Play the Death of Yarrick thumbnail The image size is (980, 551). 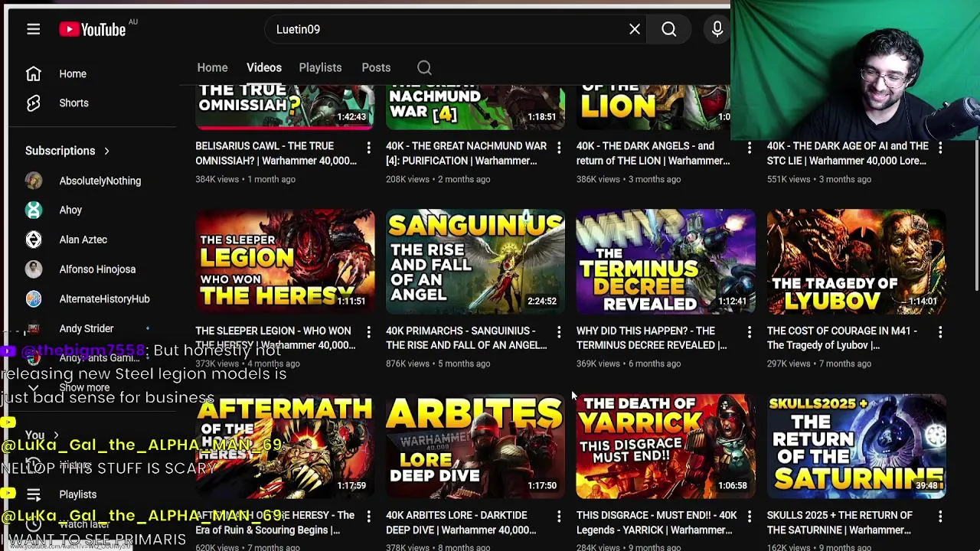(x=666, y=447)
